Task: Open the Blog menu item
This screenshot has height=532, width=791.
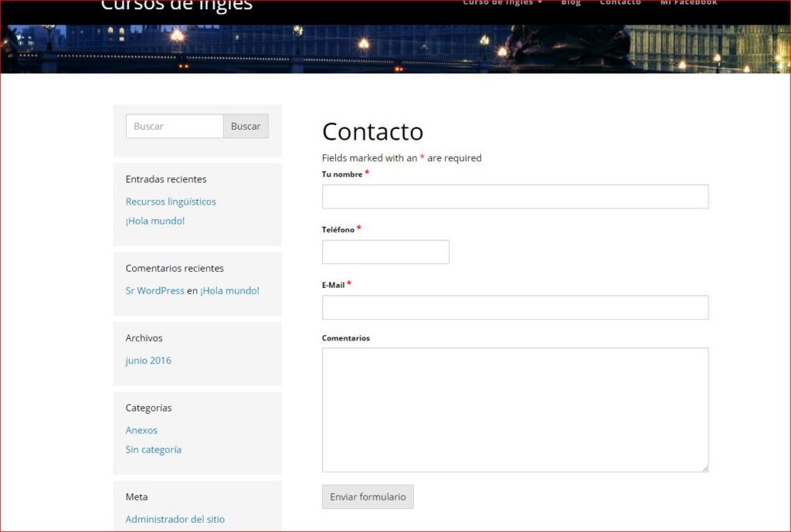Action: pos(571,2)
